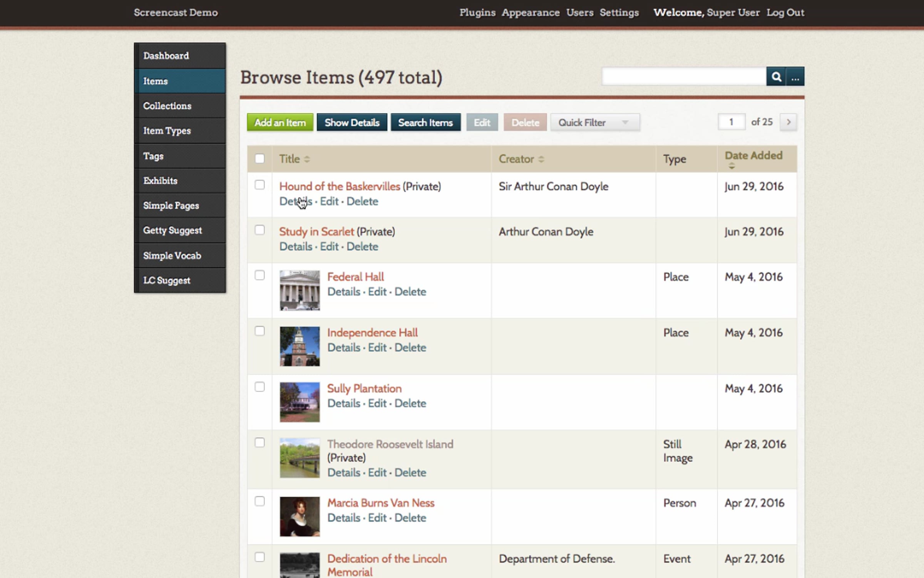The width and height of the screenshot is (924, 578).
Task: Click the page number input field
Action: click(731, 122)
